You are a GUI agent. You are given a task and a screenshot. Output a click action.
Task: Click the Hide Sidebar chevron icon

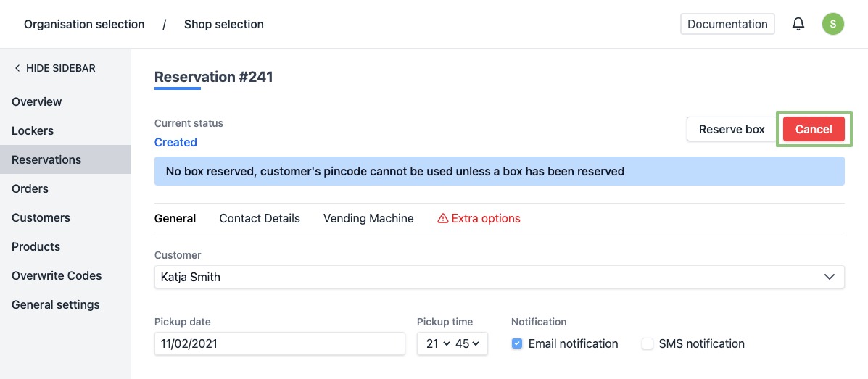pos(17,68)
